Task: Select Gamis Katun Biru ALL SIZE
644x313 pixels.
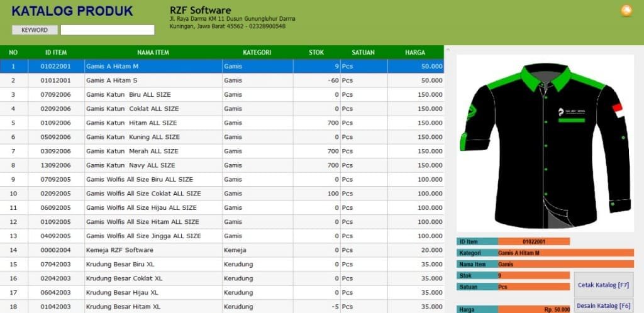Action: tap(222, 94)
